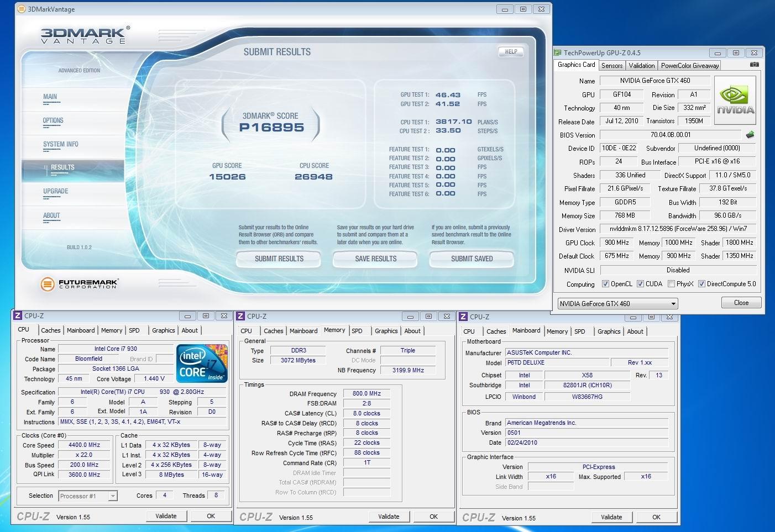This screenshot has height=532, width=775.
Task: Open CPU tab in the middle CPU-Z window
Action: click(247, 331)
